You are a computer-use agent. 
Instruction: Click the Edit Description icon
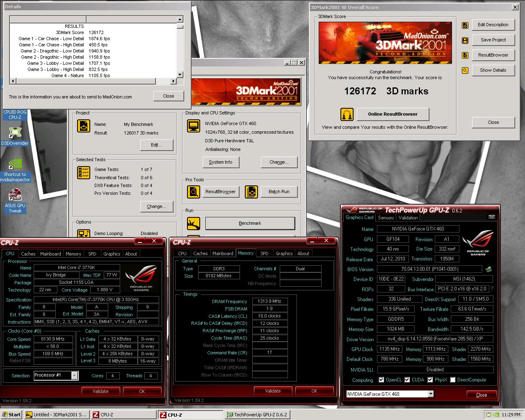pos(465,25)
